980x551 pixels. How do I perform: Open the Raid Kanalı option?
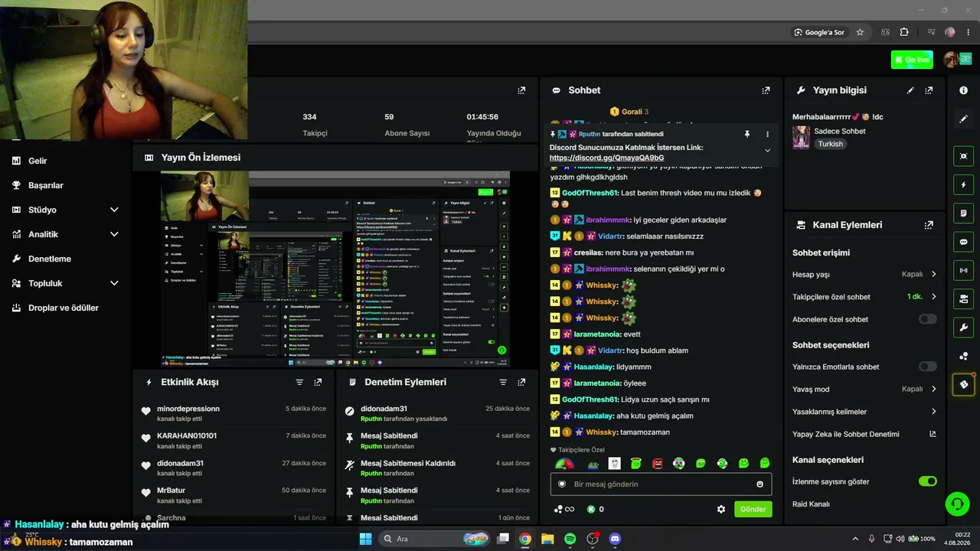click(811, 504)
